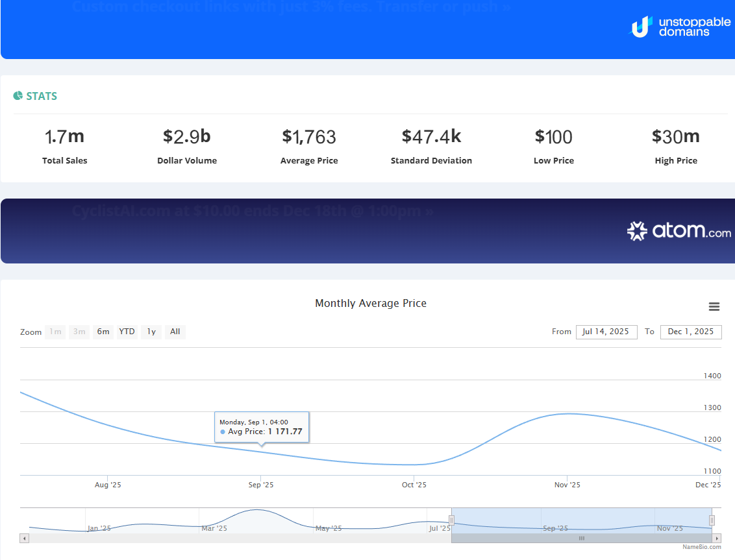
Task: Select the 1m zoom option
Action: coord(55,332)
